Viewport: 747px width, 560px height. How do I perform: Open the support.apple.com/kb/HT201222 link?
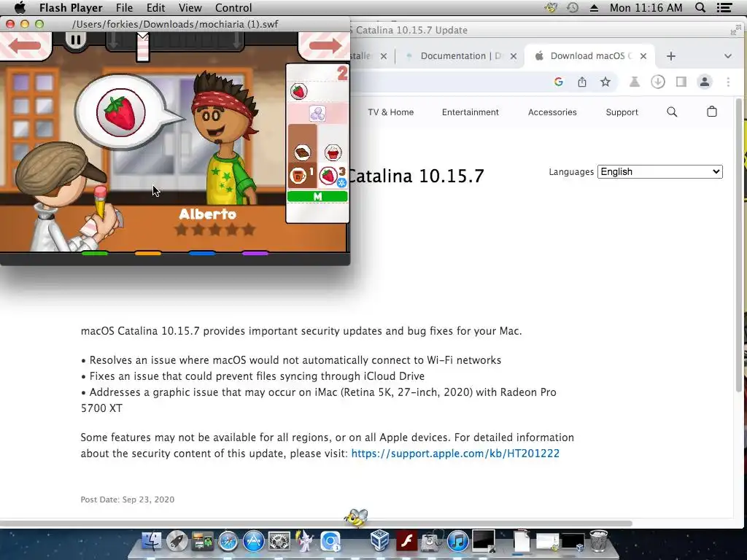coord(455,454)
